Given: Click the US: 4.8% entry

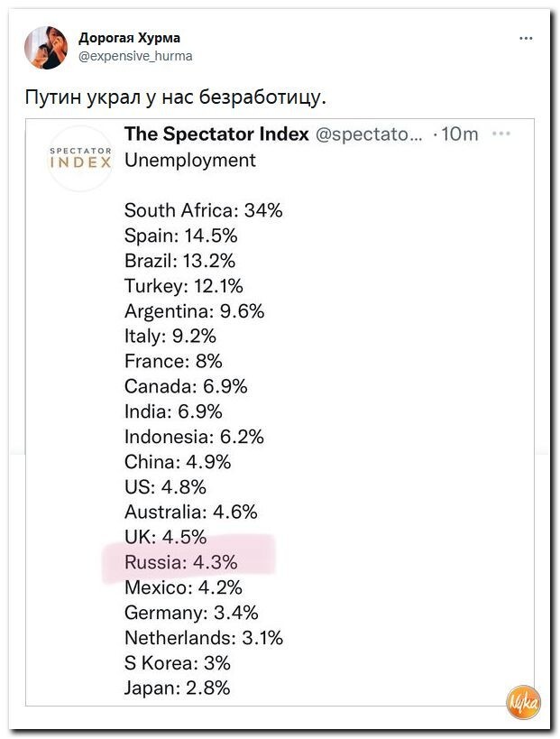Looking at the screenshot, I should tap(166, 487).
